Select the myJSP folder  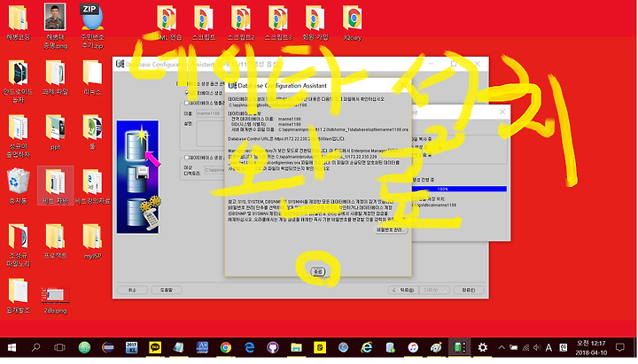(92, 242)
